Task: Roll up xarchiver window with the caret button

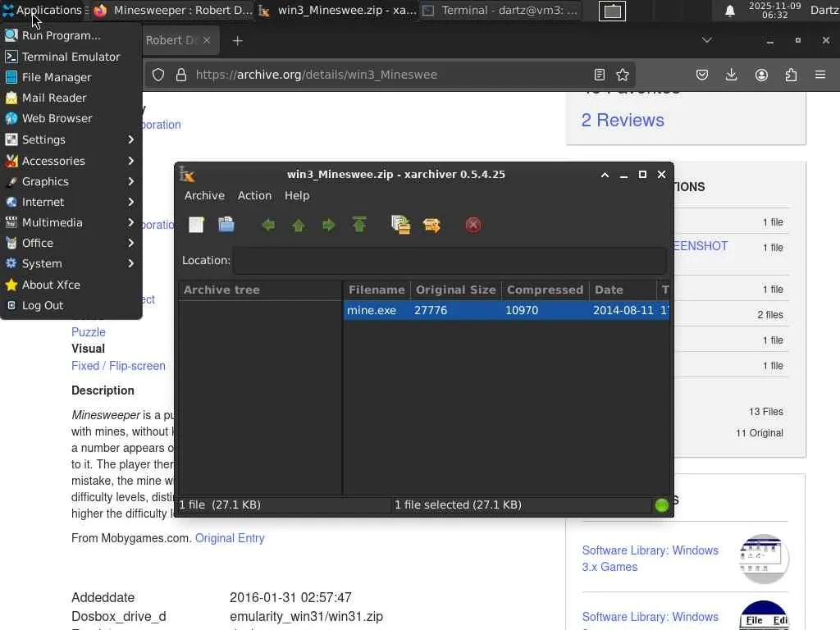Action: [x=605, y=175]
